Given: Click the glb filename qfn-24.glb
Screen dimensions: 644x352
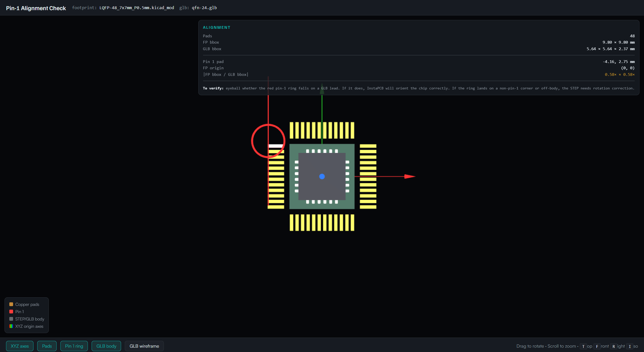Looking at the screenshot, I should (204, 8).
